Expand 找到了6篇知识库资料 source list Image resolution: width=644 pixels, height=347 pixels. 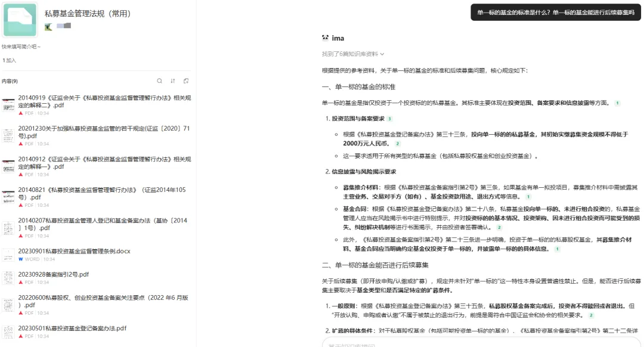[353, 54]
